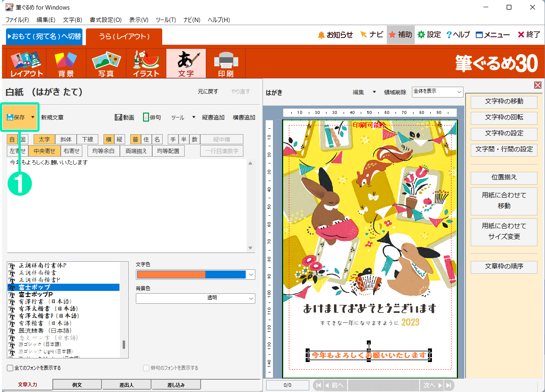Select 麗流隷書 font in the list
545x392 pixels.
pos(45,330)
